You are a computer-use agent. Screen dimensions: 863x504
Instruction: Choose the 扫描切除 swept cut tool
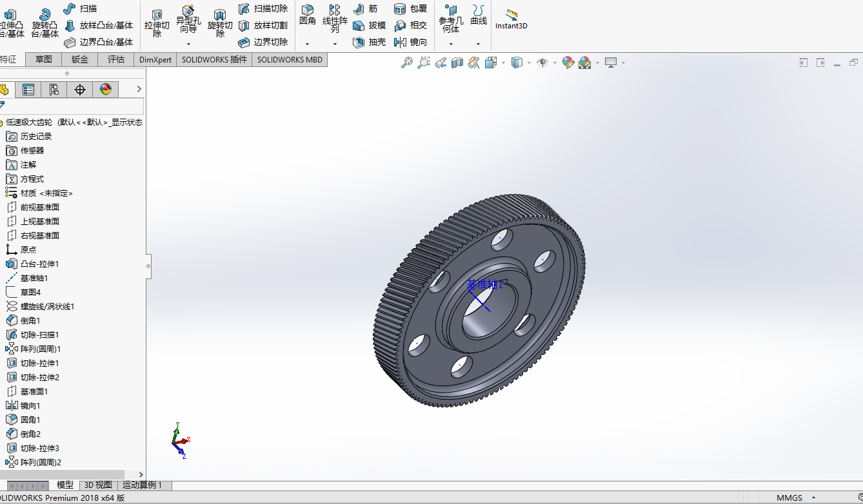[263, 9]
